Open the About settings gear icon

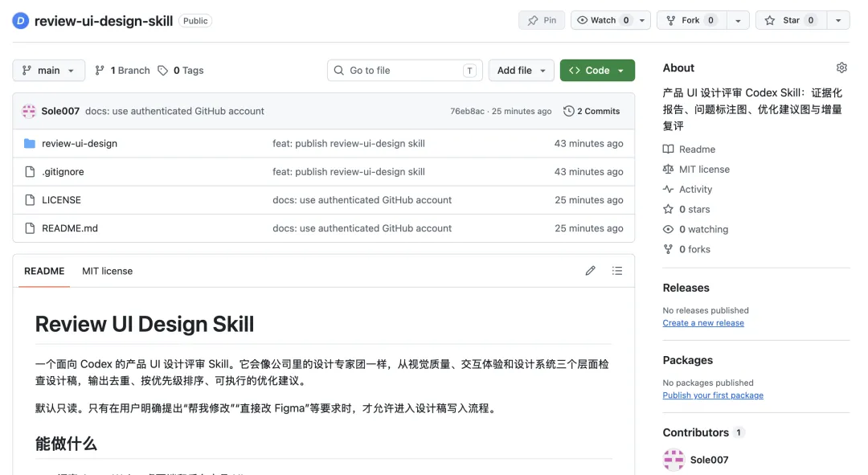(x=841, y=68)
